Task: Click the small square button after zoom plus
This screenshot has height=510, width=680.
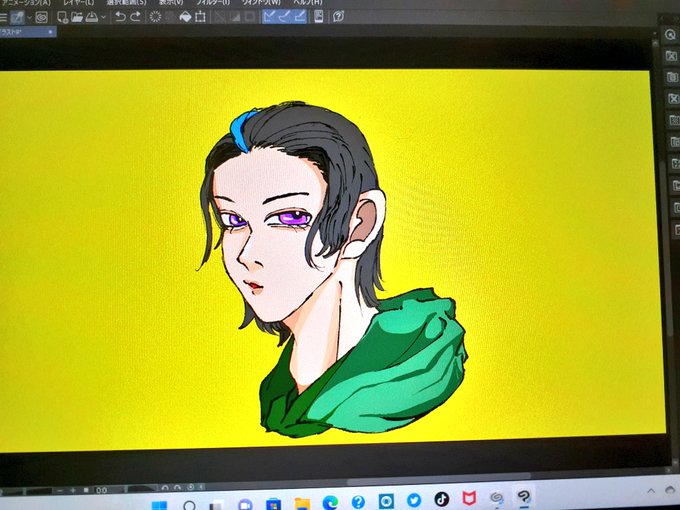Action: (86, 490)
